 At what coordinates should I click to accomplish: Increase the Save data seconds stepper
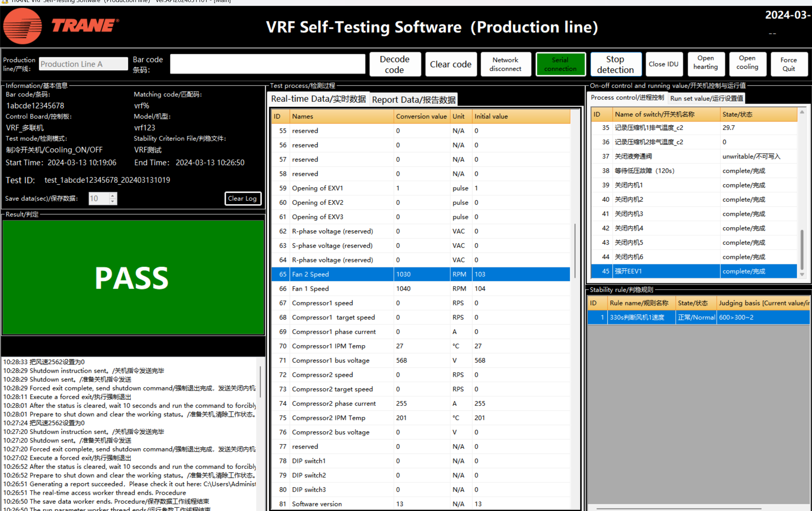113,196
